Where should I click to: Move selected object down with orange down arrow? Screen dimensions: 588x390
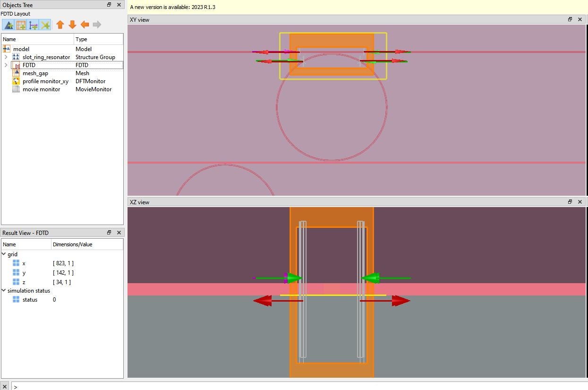(72, 25)
